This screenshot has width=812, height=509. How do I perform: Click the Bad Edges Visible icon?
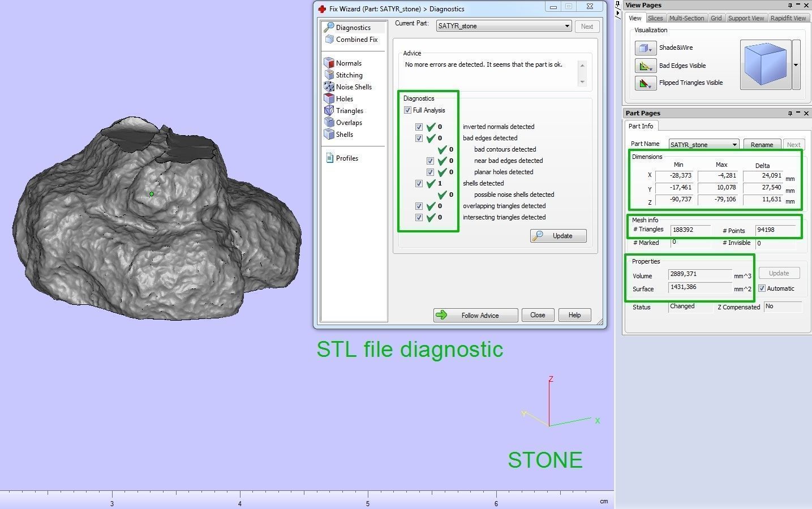pyautogui.click(x=645, y=66)
